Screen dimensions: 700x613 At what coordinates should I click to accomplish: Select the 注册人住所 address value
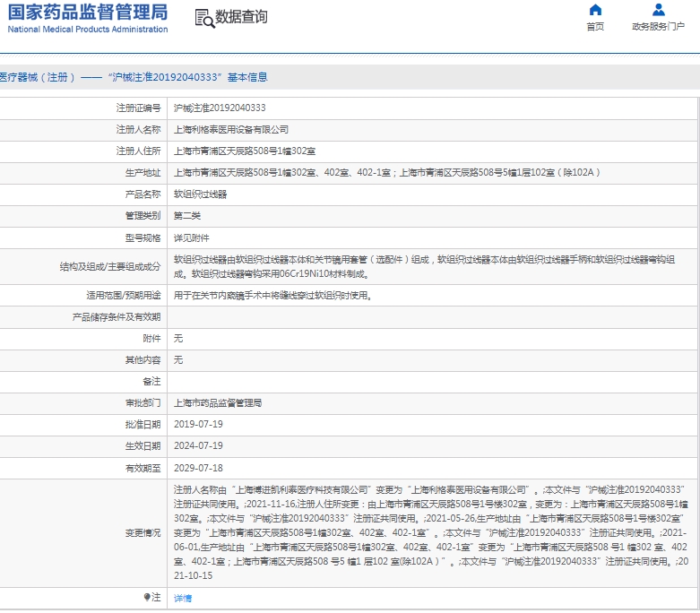244,151
